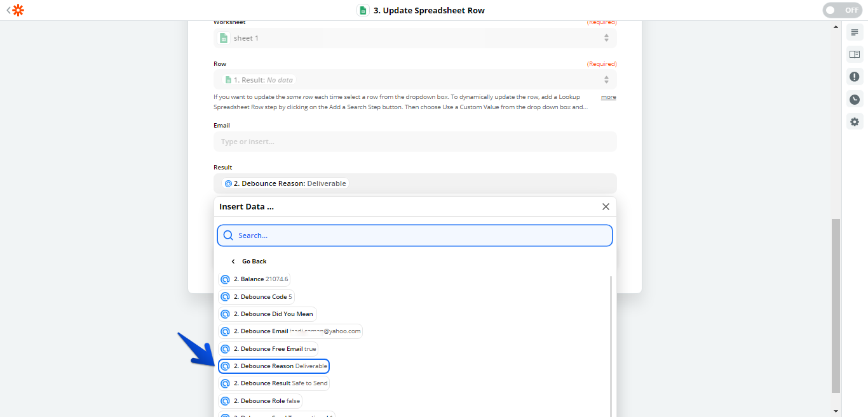Click the Insert Data search box
The image size is (868, 417).
click(414, 235)
